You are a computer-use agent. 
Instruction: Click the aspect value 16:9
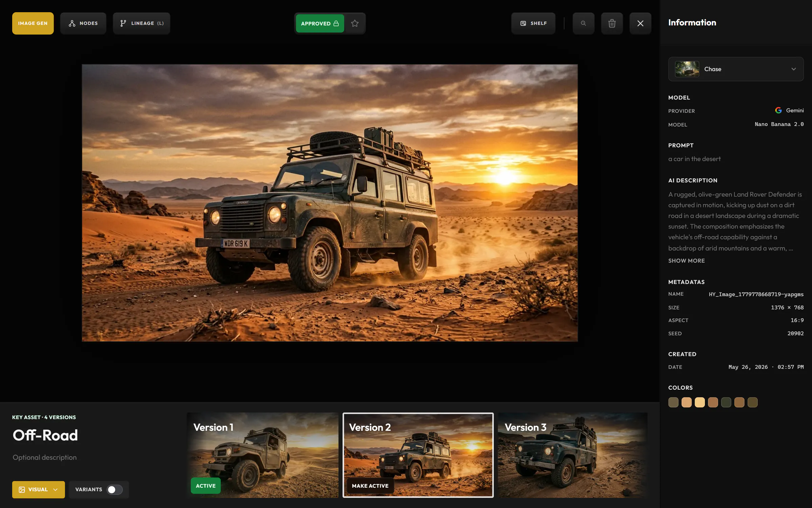(797, 320)
